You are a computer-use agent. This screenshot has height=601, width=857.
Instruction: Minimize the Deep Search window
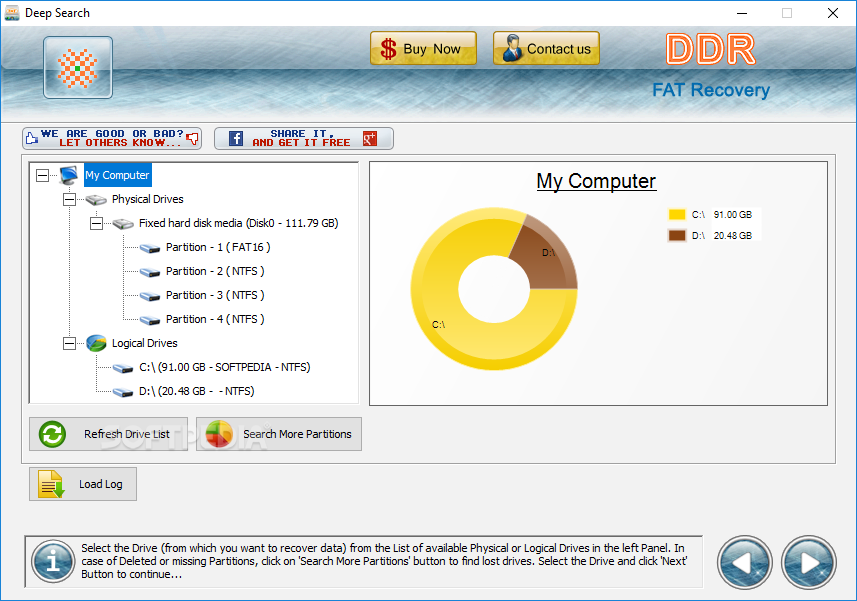point(742,13)
